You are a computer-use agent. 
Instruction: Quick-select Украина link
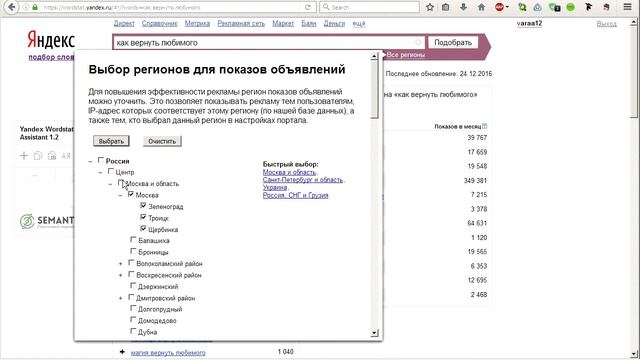(x=275, y=187)
